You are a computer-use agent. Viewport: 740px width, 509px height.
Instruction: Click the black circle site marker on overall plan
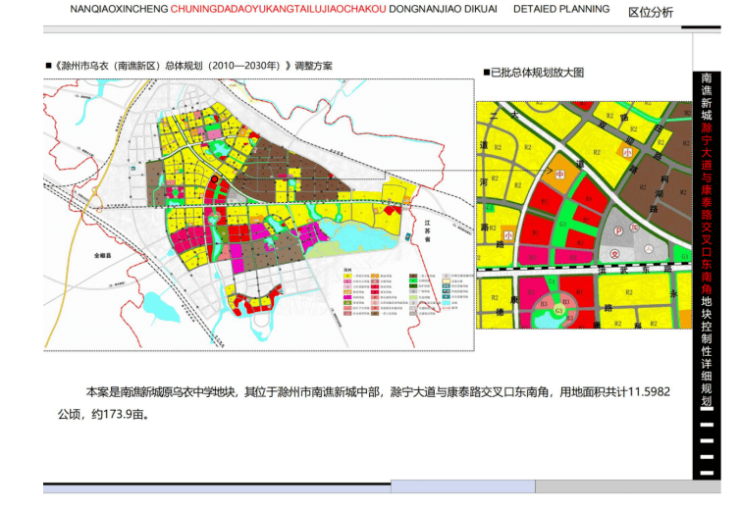click(x=214, y=179)
